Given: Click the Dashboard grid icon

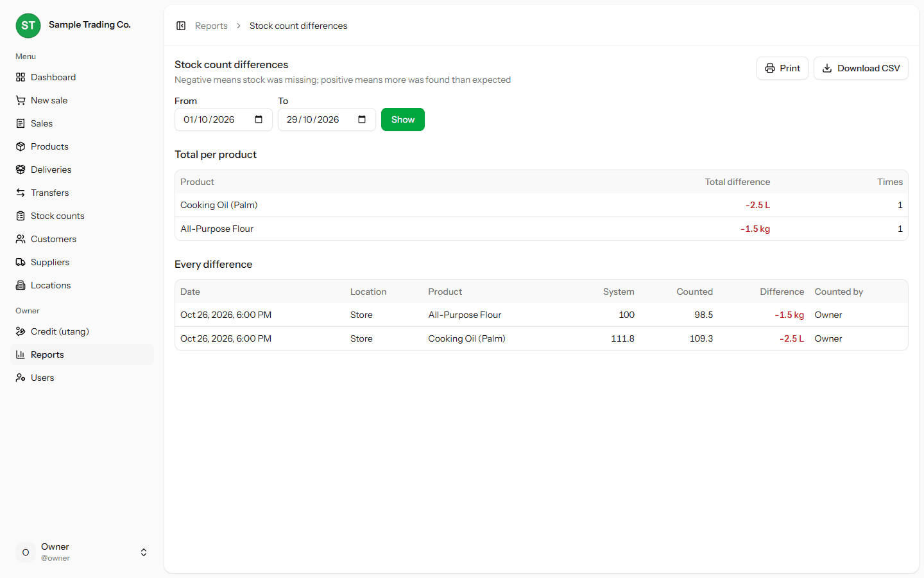Looking at the screenshot, I should point(21,77).
